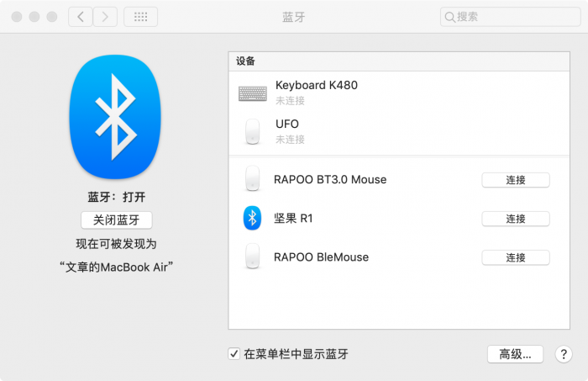Click the 搜索 search field
The width and height of the screenshot is (588, 381).
pyautogui.click(x=502, y=17)
